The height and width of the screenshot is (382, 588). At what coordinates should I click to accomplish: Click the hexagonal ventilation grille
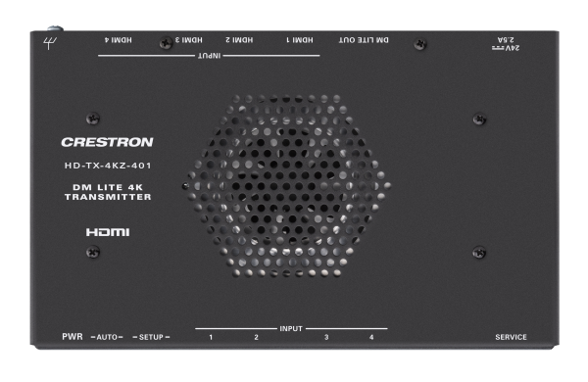coord(288,186)
